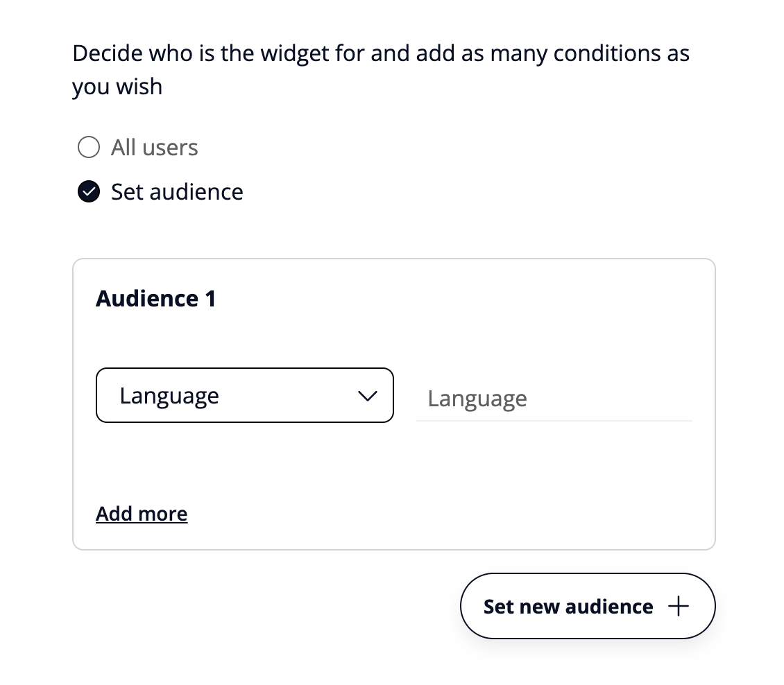The width and height of the screenshot is (784, 685).
Task: Click the All users label text
Action: (154, 148)
